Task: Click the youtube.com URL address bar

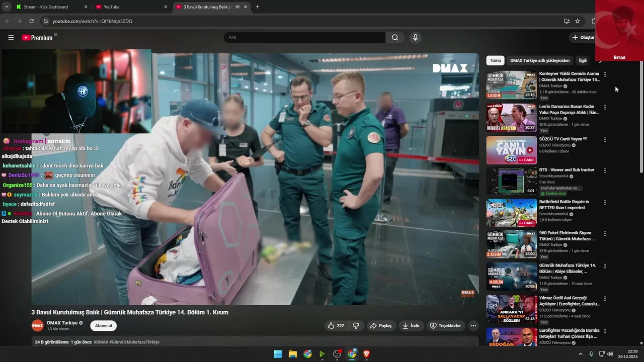Action: [93, 21]
